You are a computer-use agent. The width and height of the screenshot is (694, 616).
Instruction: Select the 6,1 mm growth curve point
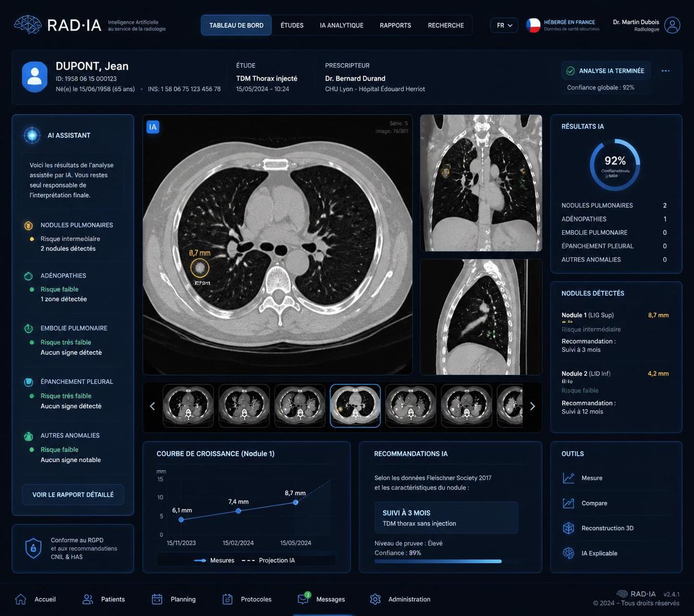click(x=181, y=520)
